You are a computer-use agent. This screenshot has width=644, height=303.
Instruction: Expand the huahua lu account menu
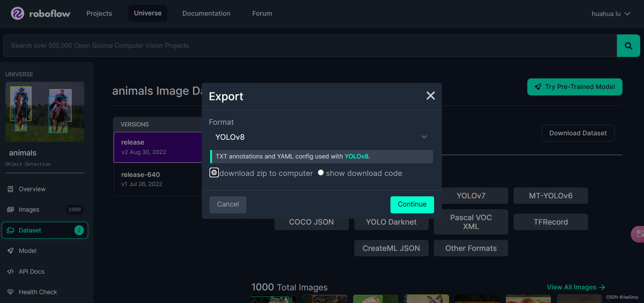tap(611, 14)
